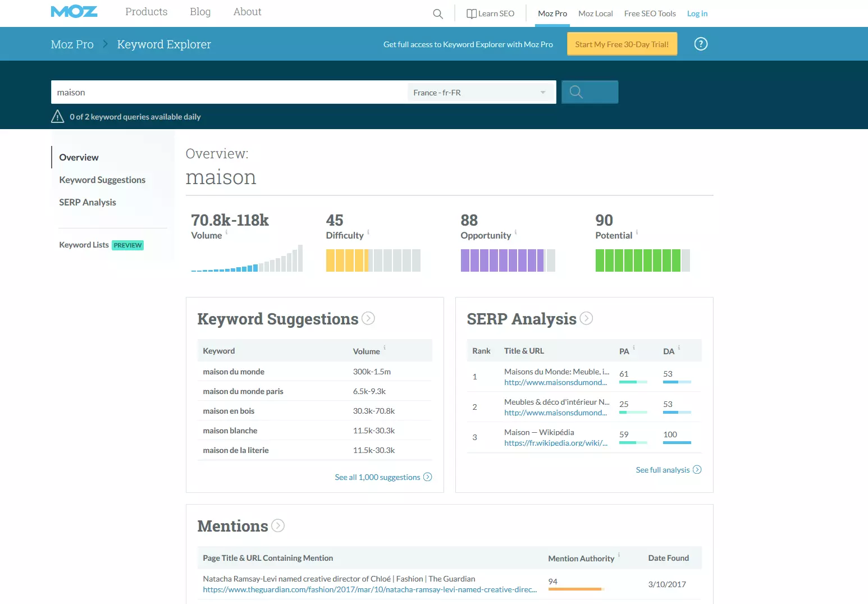The image size is (868, 604).
Task: Open SERP Analysis arrow circle icon
Action: pos(586,318)
